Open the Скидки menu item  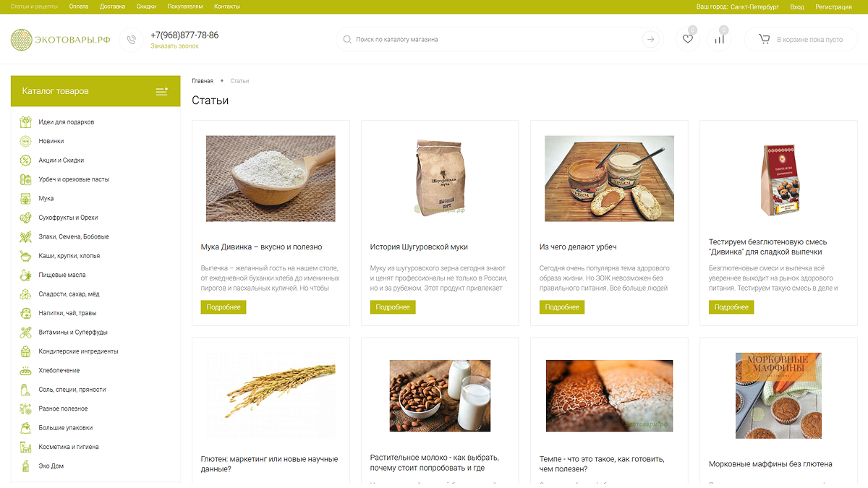pyautogui.click(x=146, y=7)
